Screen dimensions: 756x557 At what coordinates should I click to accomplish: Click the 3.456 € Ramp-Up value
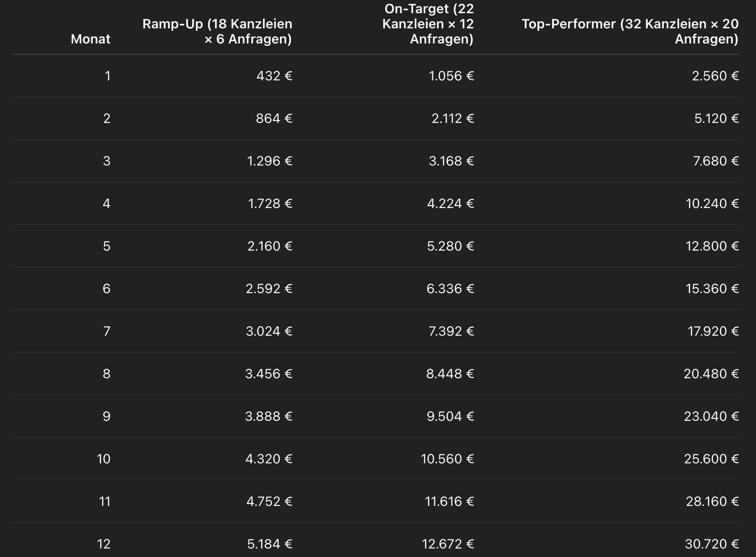(269, 374)
